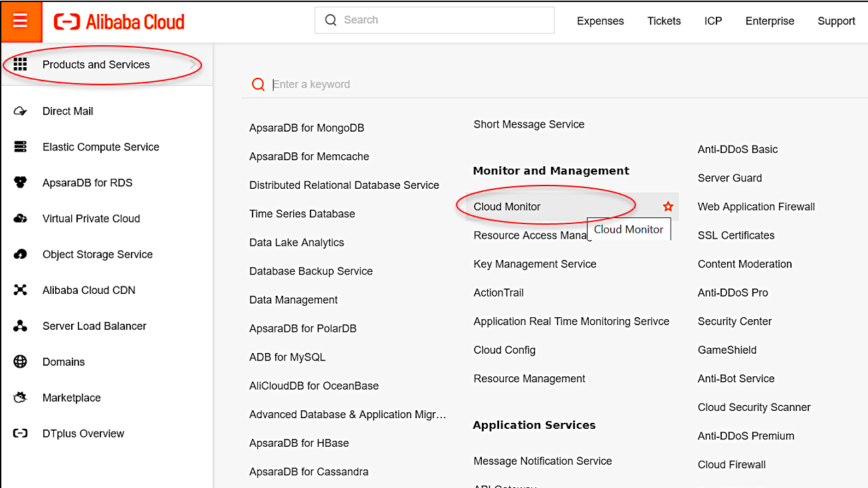
Task: Open the Expenses menu
Action: 599,21
